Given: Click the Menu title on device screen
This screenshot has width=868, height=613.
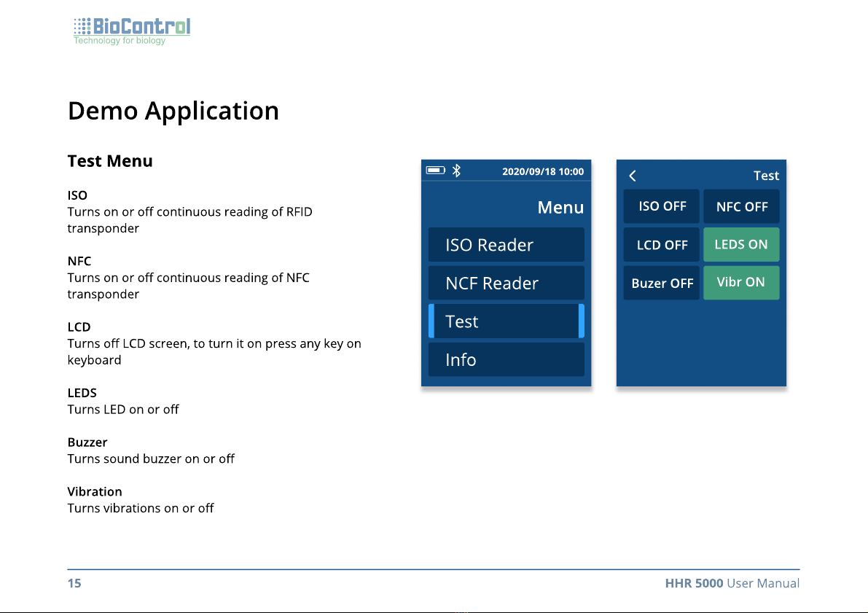Looking at the screenshot, I should (560, 207).
